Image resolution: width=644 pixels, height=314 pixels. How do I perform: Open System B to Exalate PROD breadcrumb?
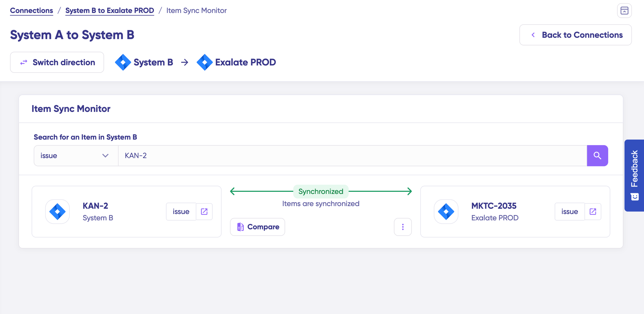pyautogui.click(x=110, y=11)
